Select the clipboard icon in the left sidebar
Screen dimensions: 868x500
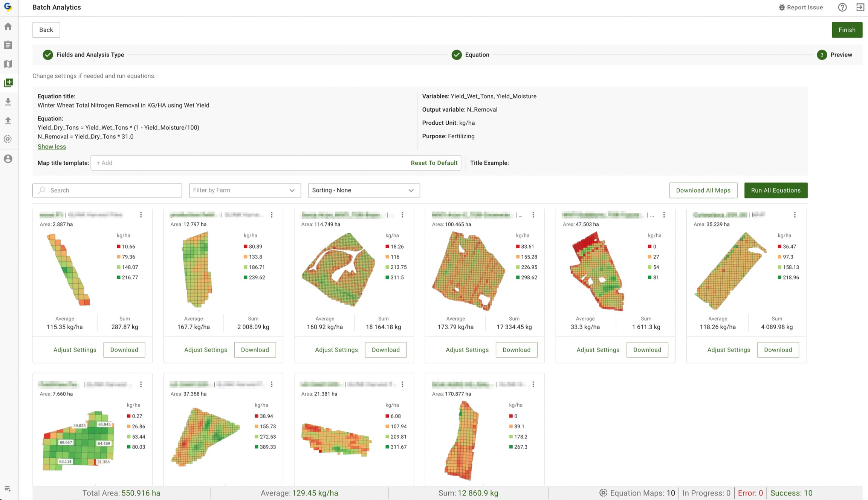[8, 45]
